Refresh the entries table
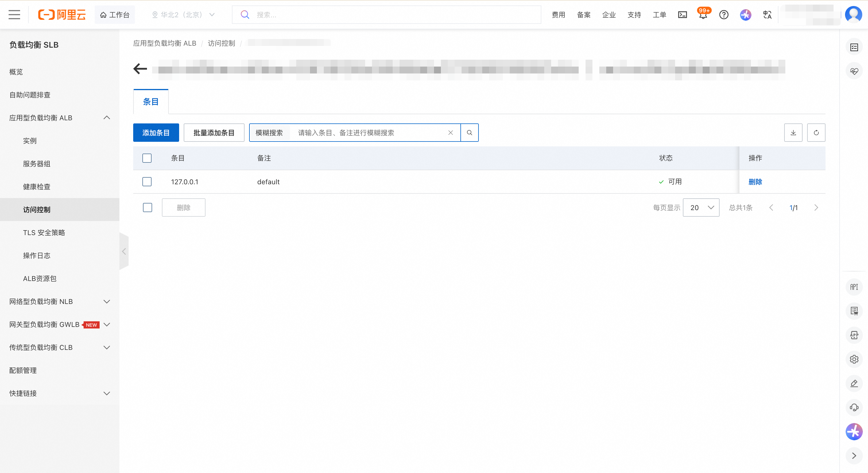This screenshot has width=868, height=473. 816,133
